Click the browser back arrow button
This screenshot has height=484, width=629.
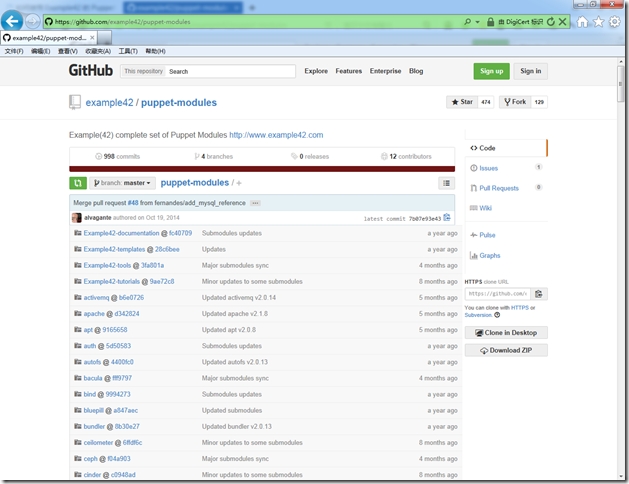(12, 21)
